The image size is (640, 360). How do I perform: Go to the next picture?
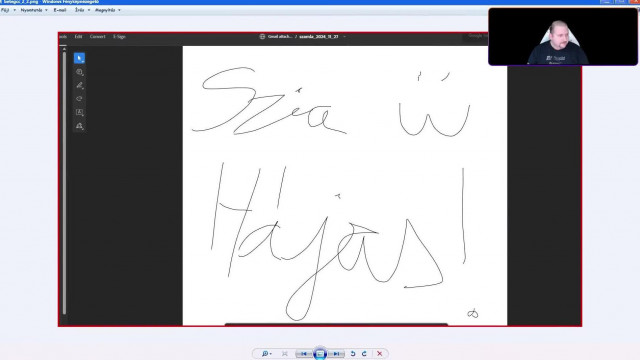click(x=336, y=353)
